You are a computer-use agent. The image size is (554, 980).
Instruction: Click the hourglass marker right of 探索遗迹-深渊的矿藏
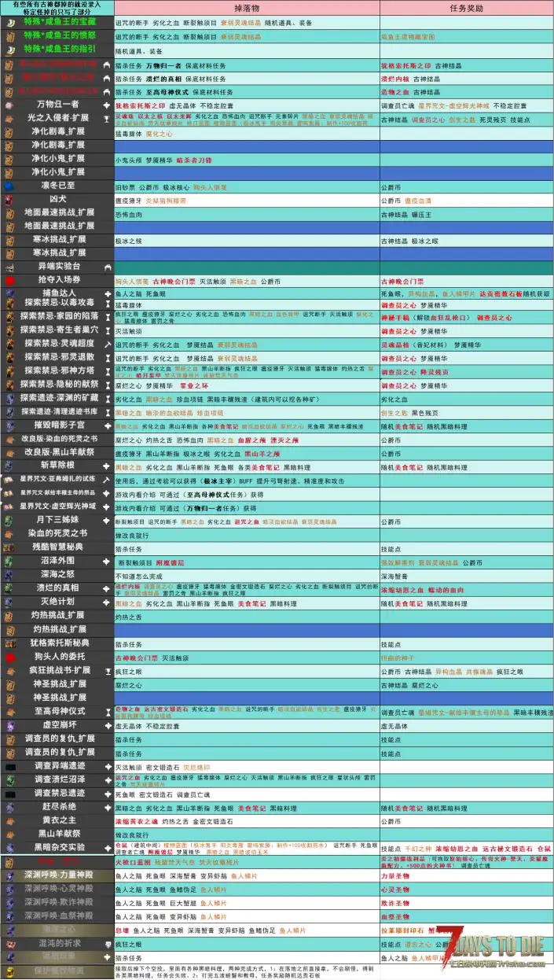point(106,399)
